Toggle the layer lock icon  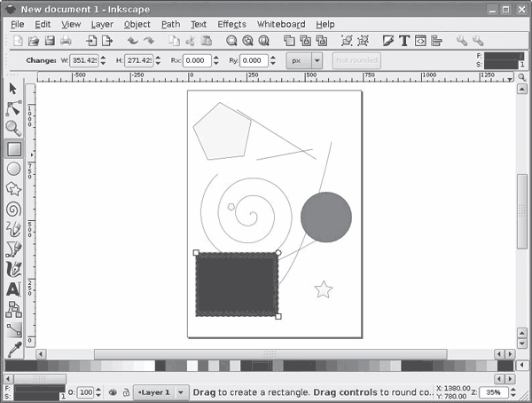126,391
